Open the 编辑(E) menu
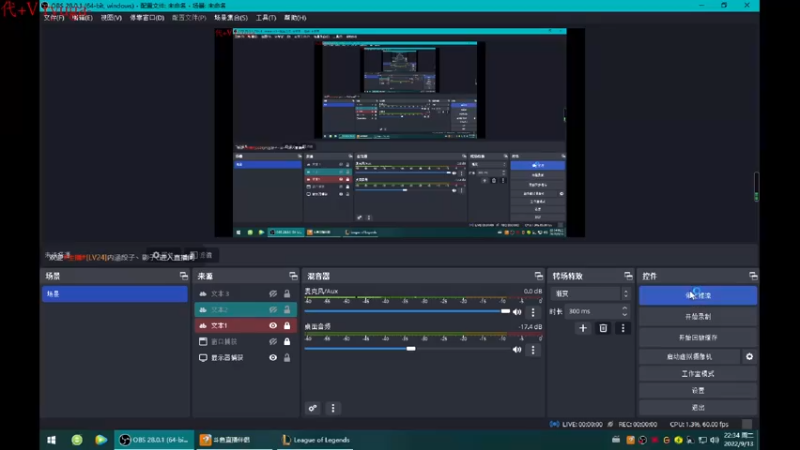Viewport: 800px width, 450px height. 82,17
